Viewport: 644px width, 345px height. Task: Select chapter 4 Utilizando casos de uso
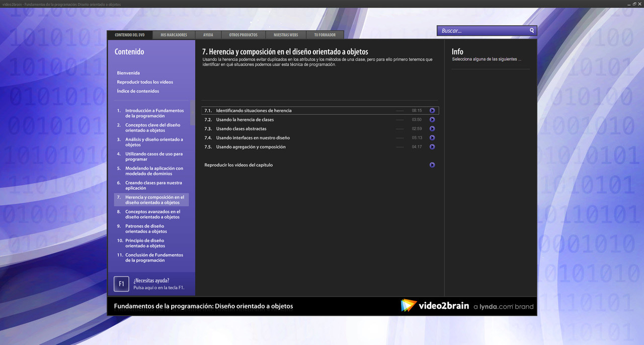pos(151,157)
